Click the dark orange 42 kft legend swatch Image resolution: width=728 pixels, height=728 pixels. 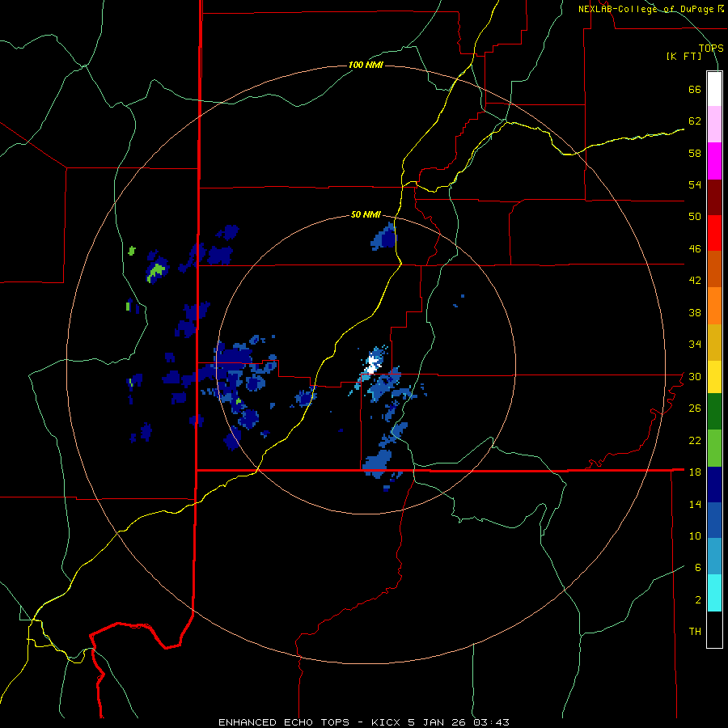pos(714,269)
